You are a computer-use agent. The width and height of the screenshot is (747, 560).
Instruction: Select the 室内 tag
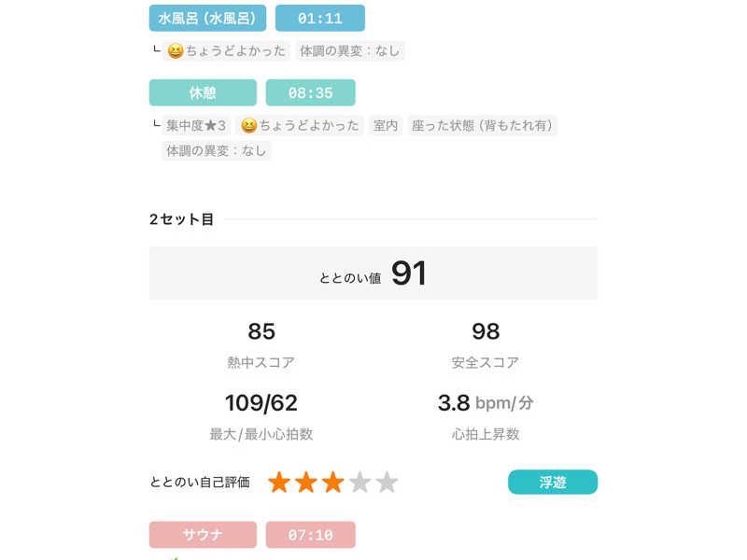click(x=386, y=125)
